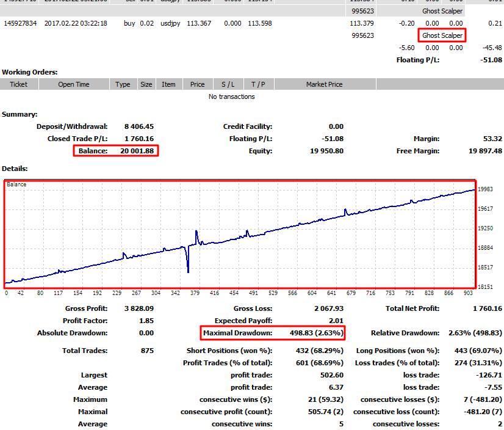Image resolution: width=504 pixels, height=430 pixels.
Task: Click the Gross Loss value 2 067.93
Action: pos(329,308)
